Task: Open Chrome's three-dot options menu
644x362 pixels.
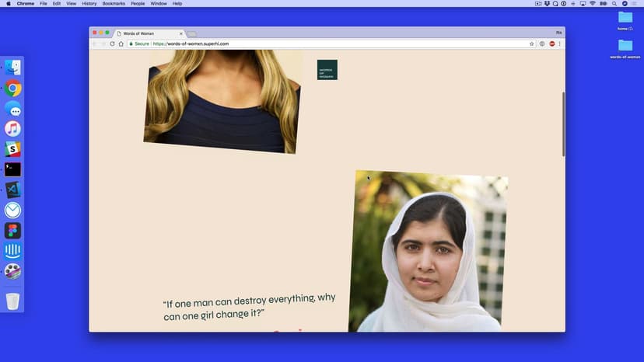Action: point(559,44)
